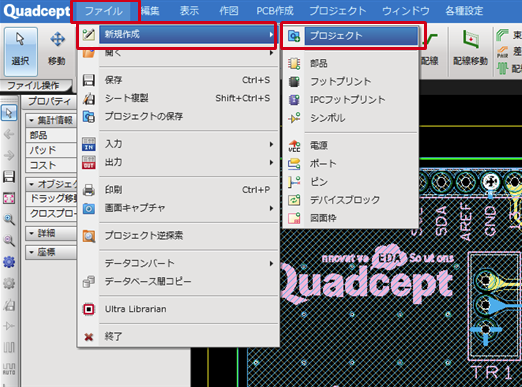Switch to the プロパティ tab
The width and height of the screenshot is (522, 387).
49,101
